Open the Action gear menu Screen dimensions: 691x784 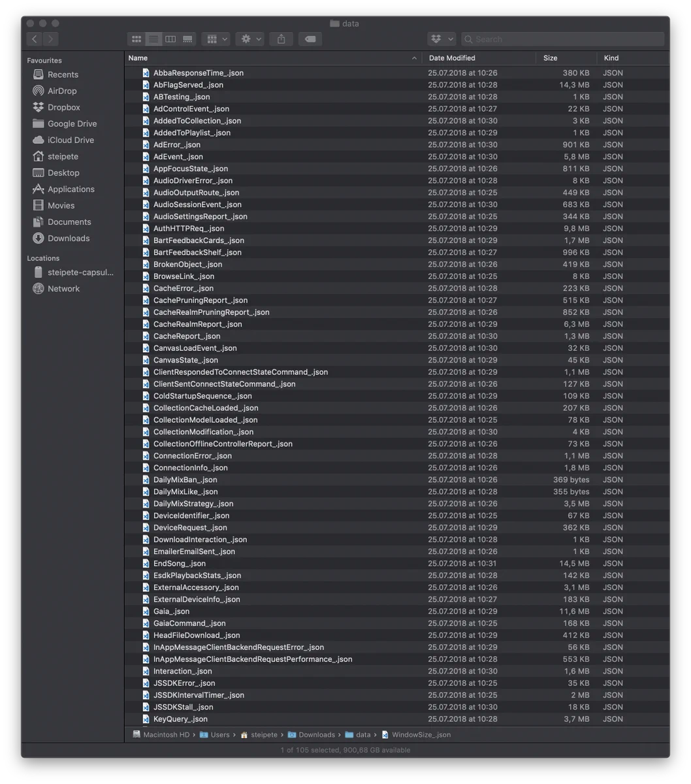tap(250, 39)
